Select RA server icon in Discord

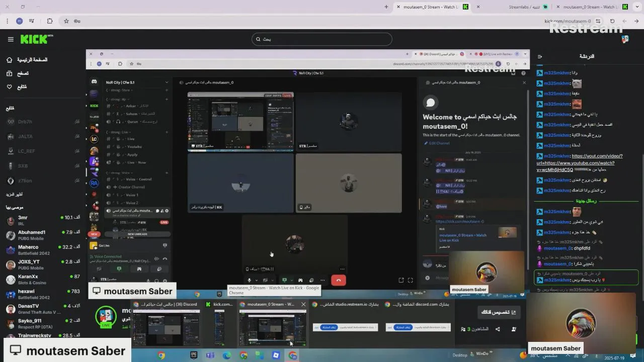(x=94, y=183)
